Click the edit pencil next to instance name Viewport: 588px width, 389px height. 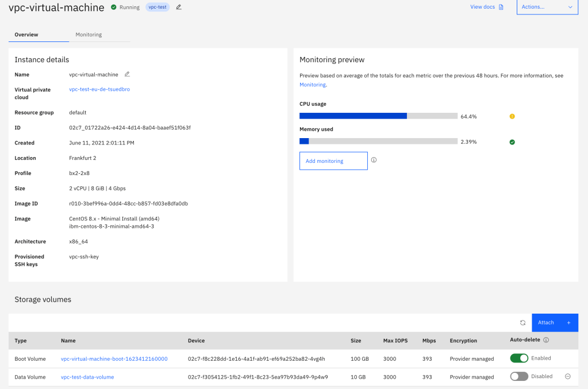127,74
